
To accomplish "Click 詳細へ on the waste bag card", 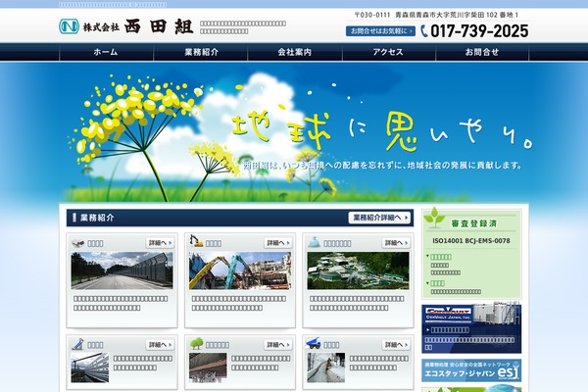I will 396,243.
